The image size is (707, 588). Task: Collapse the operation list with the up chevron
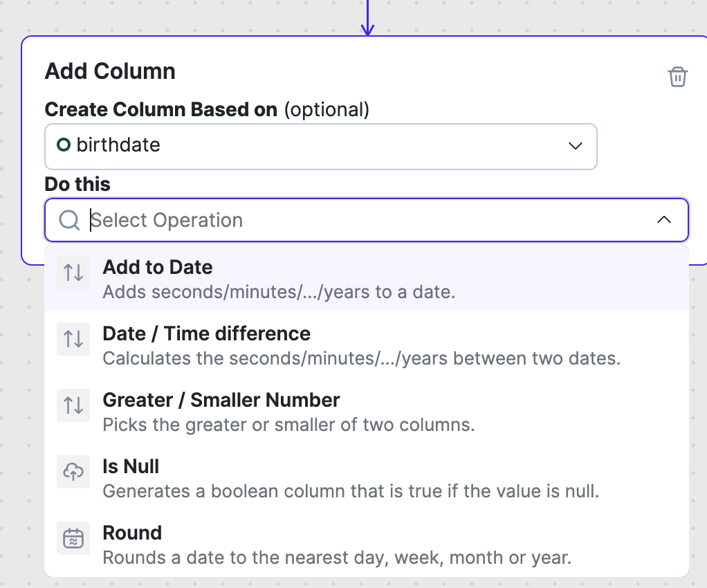click(663, 220)
